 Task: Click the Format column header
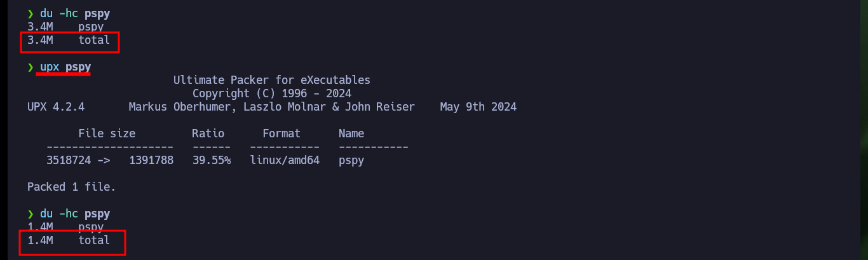[281, 133]
